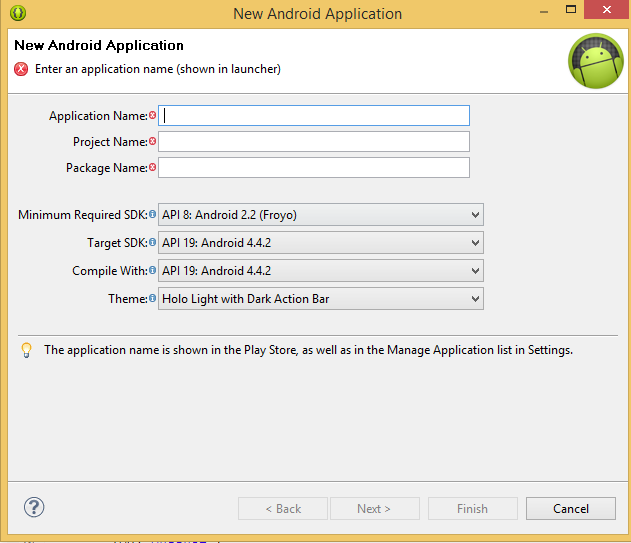Open help via question mark icon

(34, 507)
